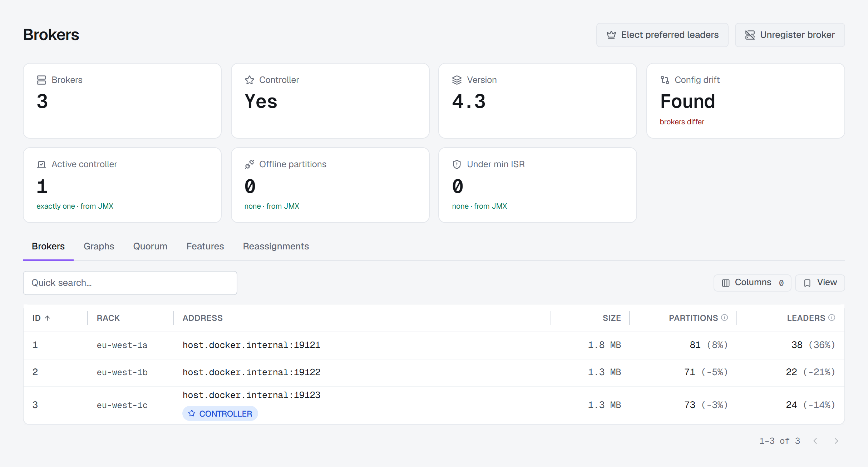Click the 1.8 MB size value
Screen dimensions: 868x467
605,345
